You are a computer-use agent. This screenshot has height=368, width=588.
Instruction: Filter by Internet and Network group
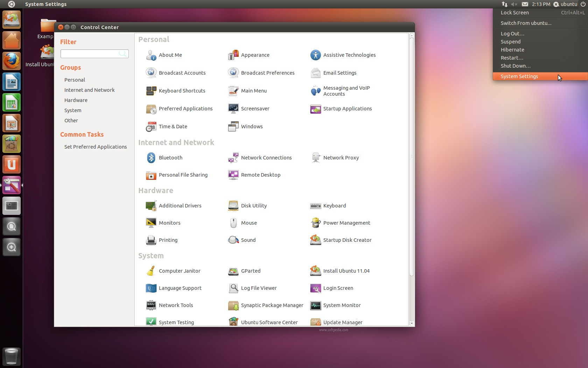(89, 90)
